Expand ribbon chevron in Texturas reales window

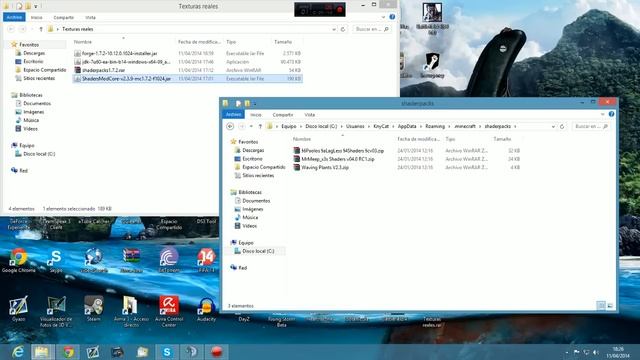point(383,18)
